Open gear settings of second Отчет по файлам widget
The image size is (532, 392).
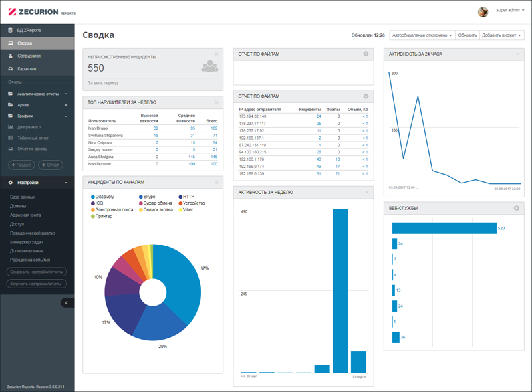click(366, 96)
